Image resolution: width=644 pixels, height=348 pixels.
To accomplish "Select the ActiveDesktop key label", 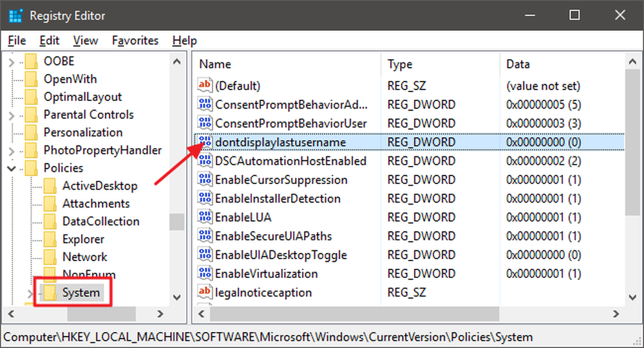I will (x=100, y=185).
